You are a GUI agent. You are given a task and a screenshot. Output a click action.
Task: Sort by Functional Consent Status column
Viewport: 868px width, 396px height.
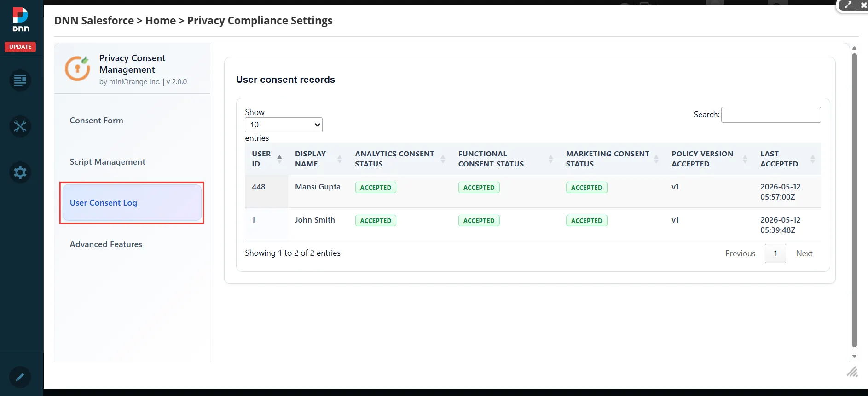(x=505, y=159)
